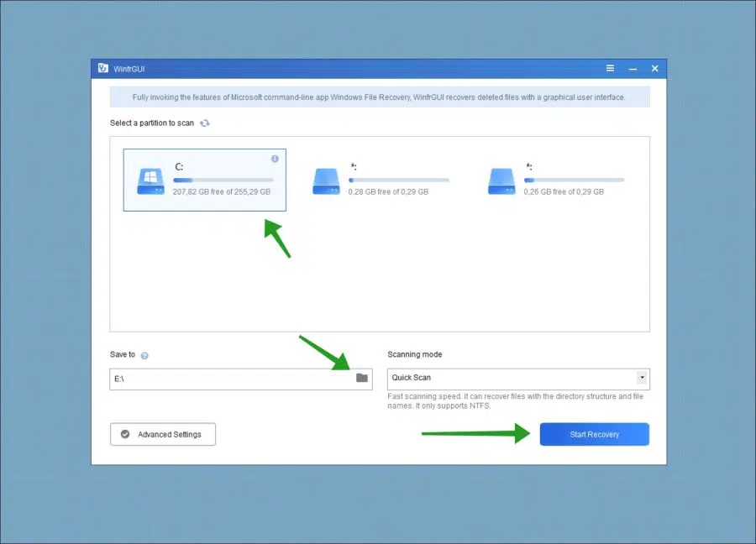Viewport: 756px width, 544px height.
Task: Click the C: drive usage bar
Action: pos(223,180)
